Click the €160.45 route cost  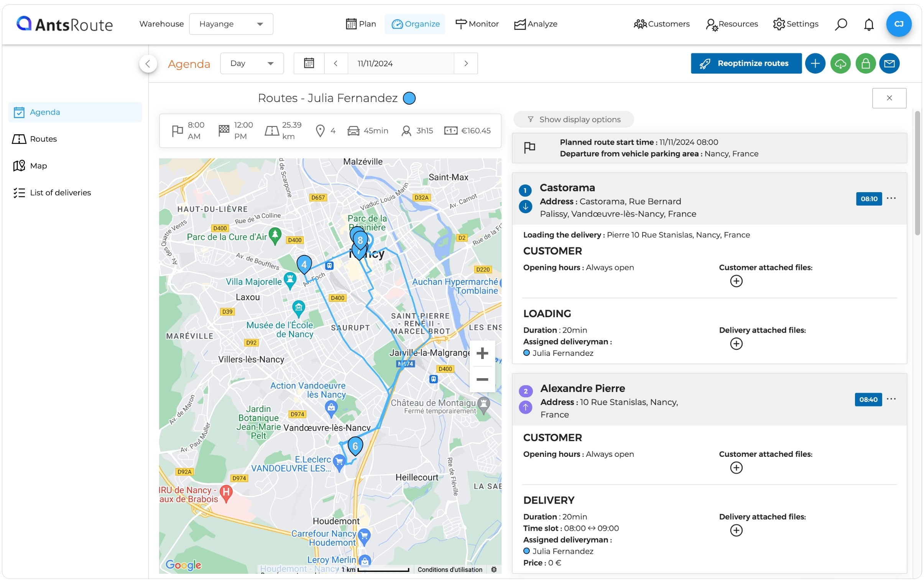[x=476, y=130]
